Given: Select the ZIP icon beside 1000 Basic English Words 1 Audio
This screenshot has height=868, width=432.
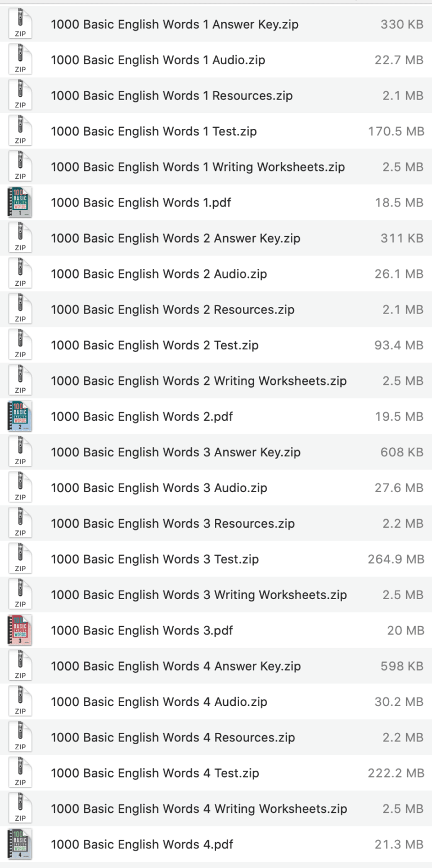Looking at the screenshot, I should 21,60.
